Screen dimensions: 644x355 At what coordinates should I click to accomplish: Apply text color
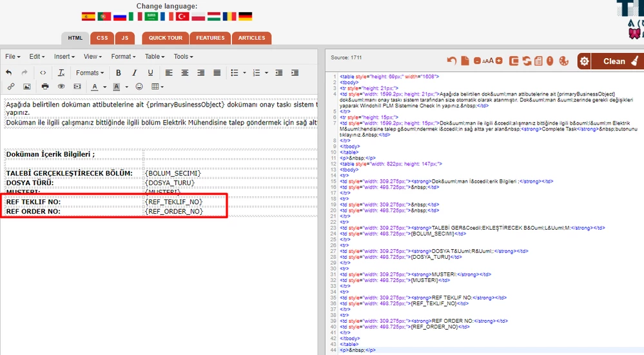coord(95,86)
